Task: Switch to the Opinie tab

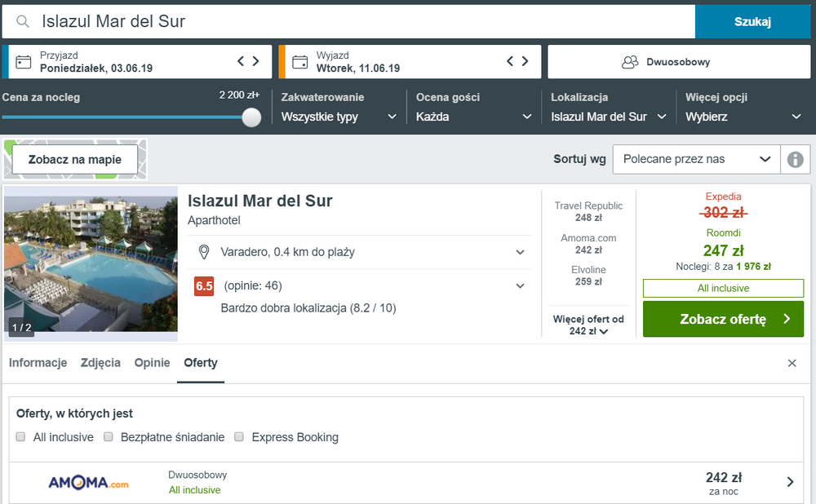Action: pyautogui.click(x=152, y=363)
